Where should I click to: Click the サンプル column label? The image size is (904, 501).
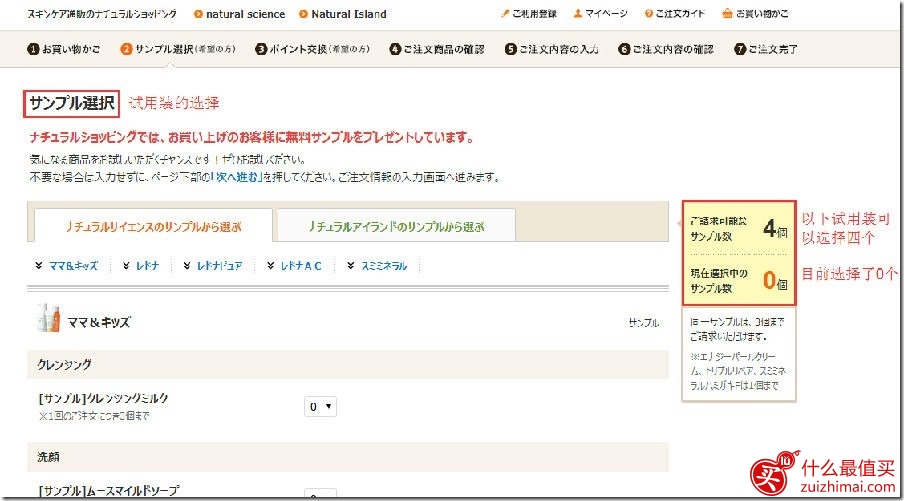[x=643, y=323]
